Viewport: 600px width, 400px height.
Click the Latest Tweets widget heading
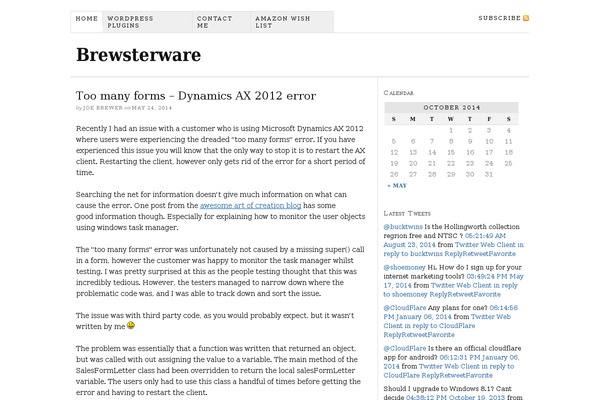(x=407, y=213)
